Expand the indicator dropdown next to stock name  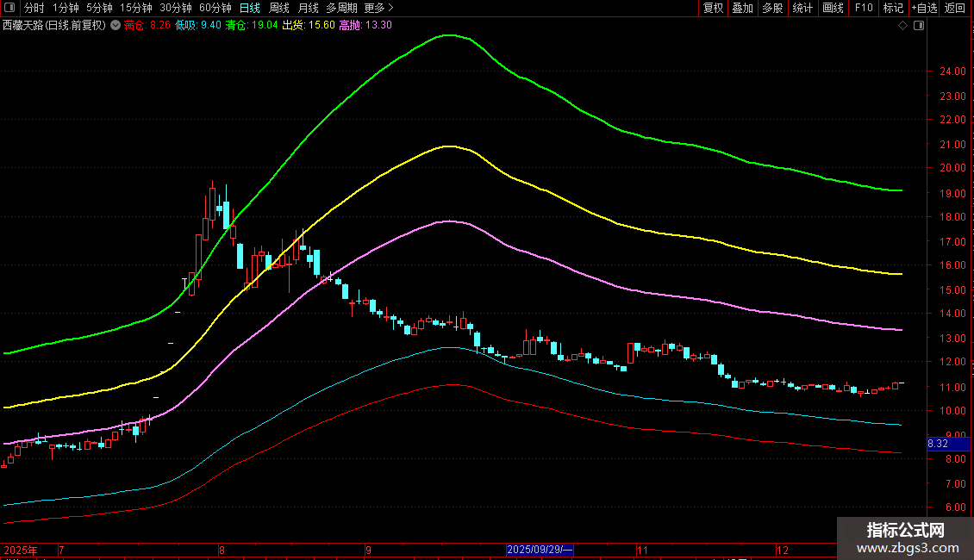coord(116,25)
